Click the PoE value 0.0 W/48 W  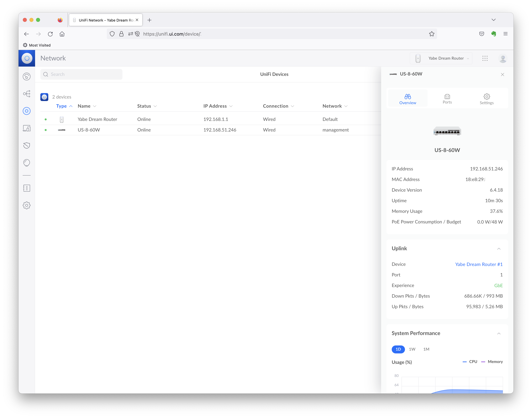point(490,222)
